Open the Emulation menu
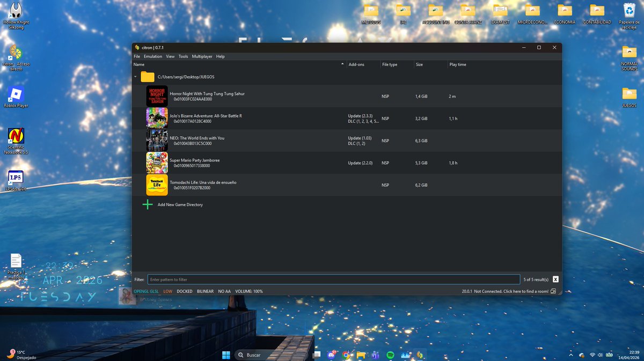Image resolution: width=644 pixels, height=361 pixels. click(x=153, y=56)
